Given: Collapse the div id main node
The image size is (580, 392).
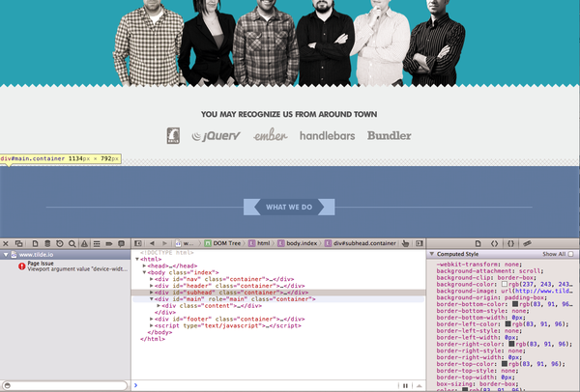Looking at the screenshot, I should coord(152,299).
